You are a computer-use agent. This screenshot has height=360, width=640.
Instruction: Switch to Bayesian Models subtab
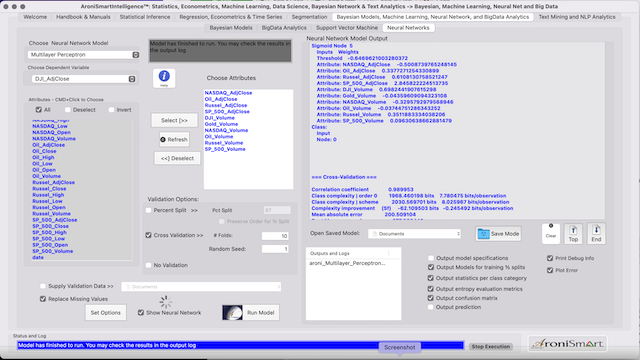tap(231, 28)
